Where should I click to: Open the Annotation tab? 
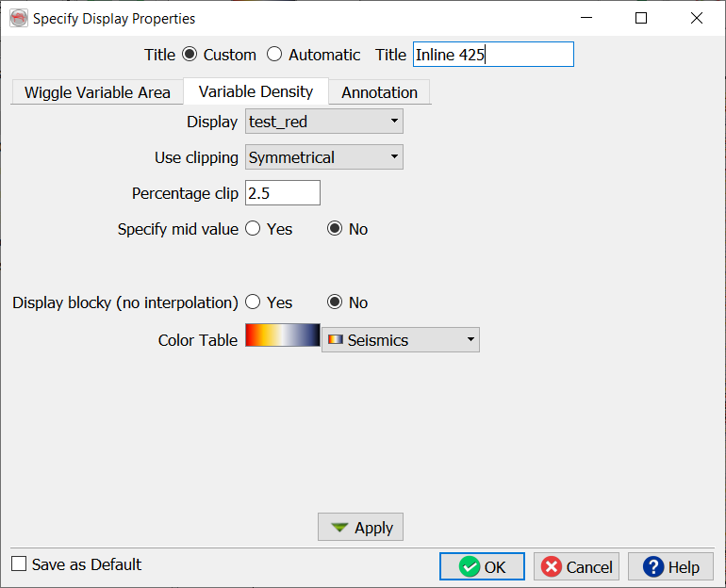[x=379, y=92]
